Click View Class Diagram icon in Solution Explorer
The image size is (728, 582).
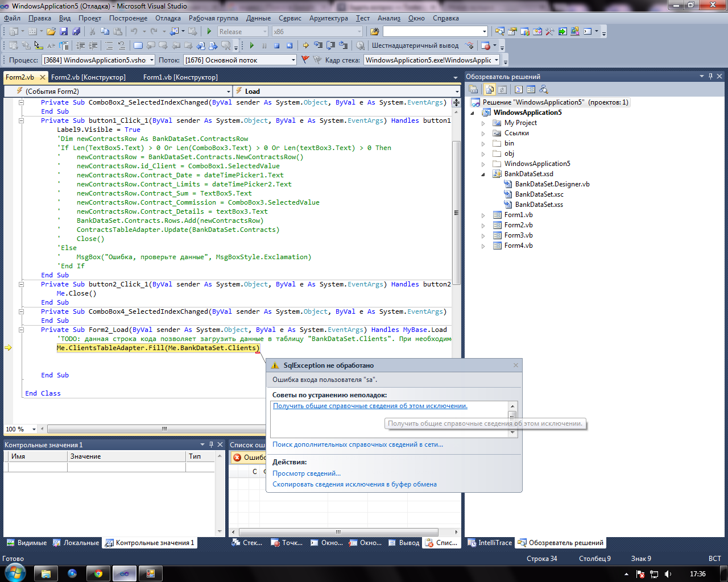(x=544, y=89)
